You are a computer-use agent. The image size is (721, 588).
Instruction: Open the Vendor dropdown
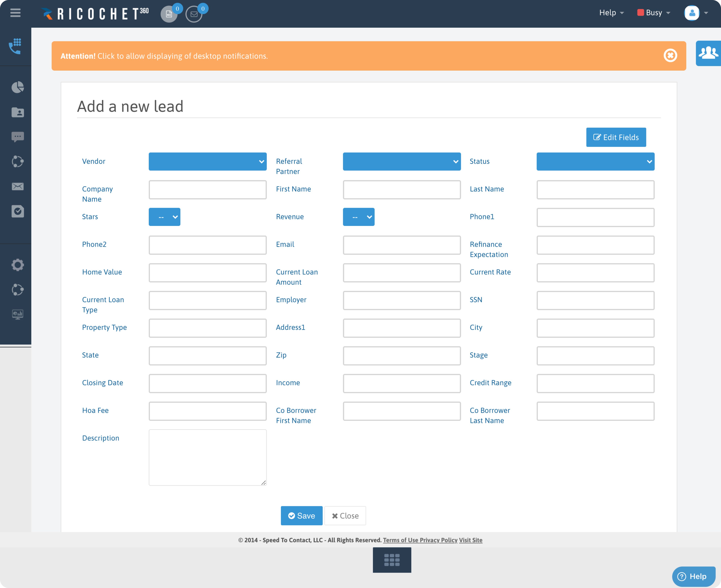(x=207, y=161)
